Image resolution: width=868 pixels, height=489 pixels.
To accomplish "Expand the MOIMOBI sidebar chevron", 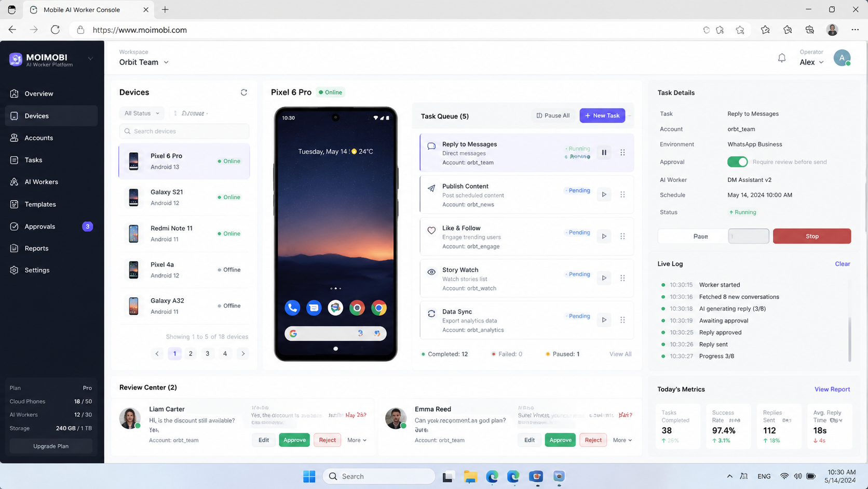I will coord(90,59).
